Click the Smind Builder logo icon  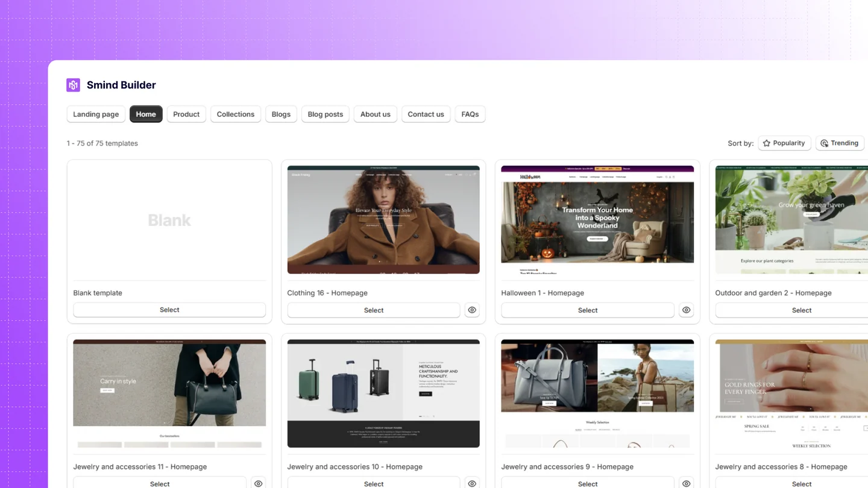(73, 85)
